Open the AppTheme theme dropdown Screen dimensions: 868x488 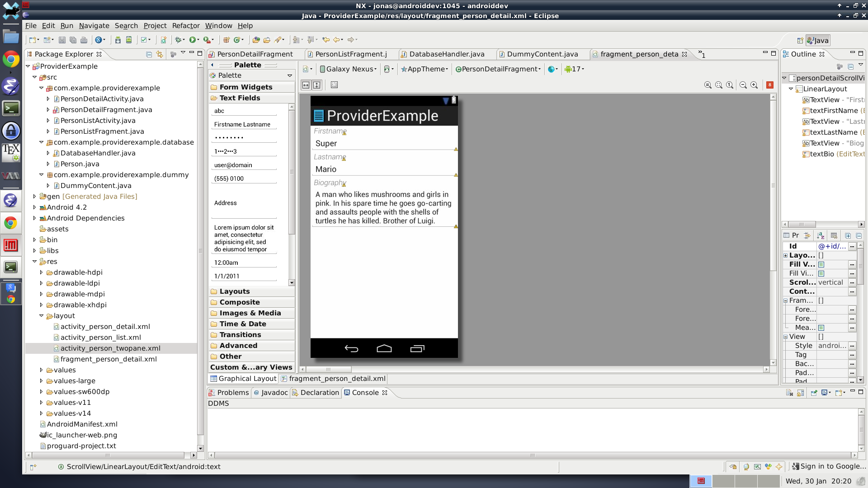click(x=425, y=69)
